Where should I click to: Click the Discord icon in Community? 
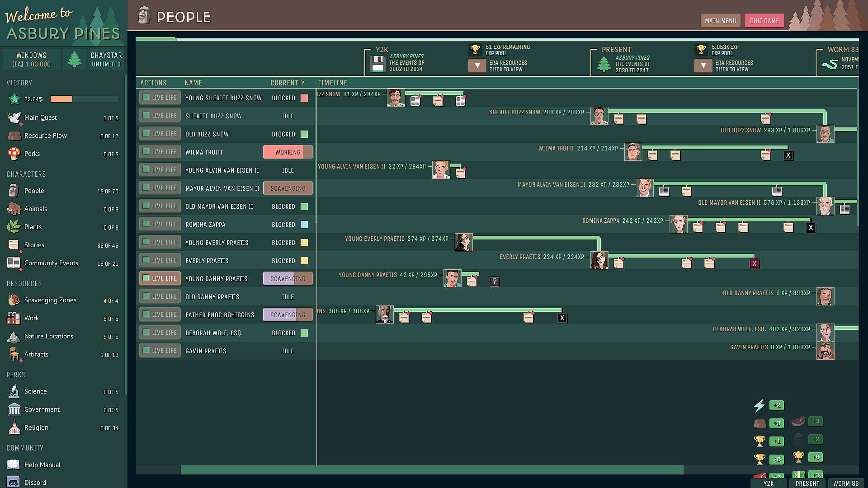(x=14, y=482)
